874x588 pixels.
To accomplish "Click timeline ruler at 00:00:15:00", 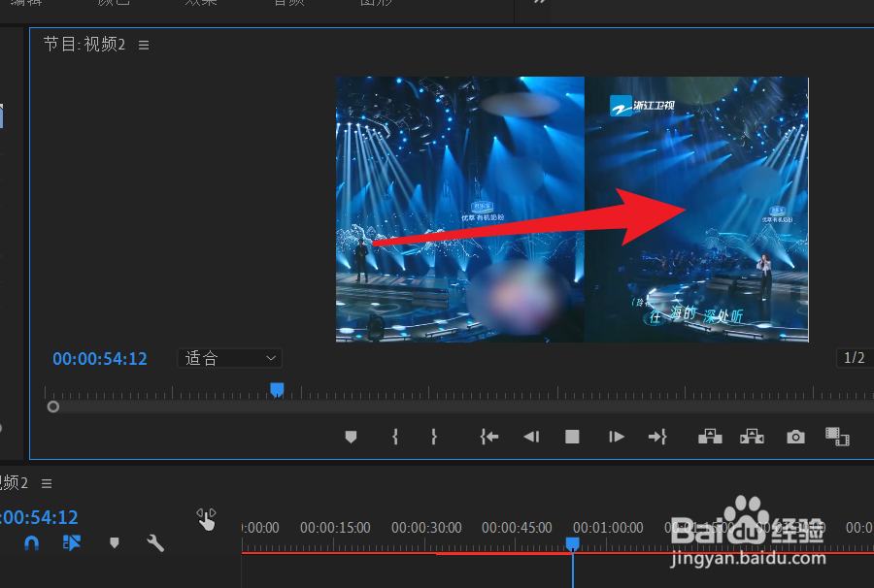I will tap(335, 528).
